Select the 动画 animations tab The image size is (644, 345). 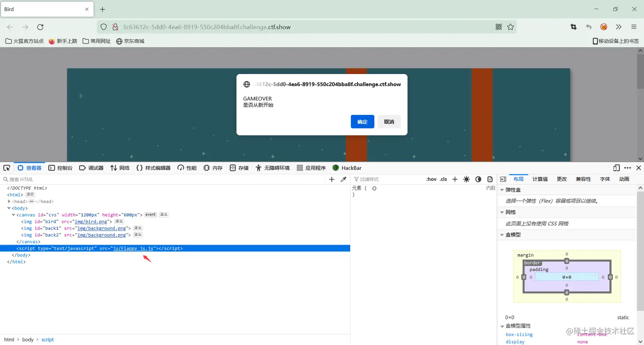point(624,179)
